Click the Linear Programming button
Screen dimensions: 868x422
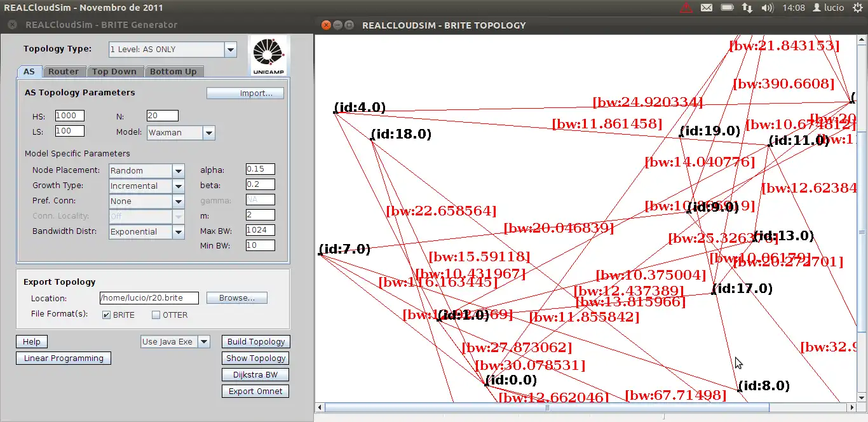point(64,358)
